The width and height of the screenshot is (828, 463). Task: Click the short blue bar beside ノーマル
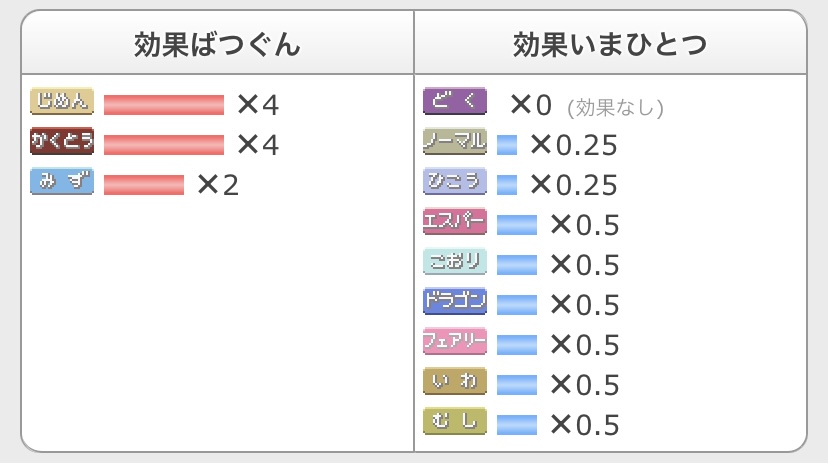click(x=507, y=145)
